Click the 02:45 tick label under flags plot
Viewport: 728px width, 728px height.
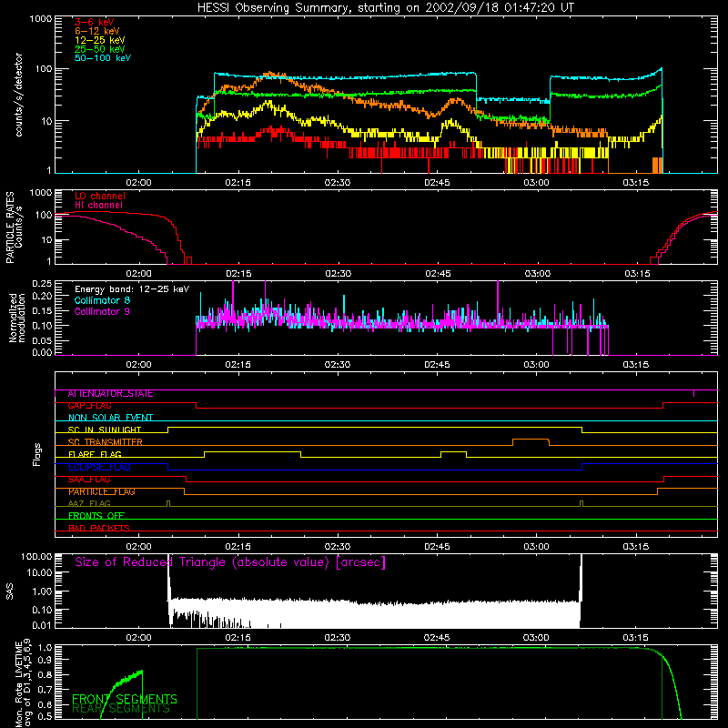[x=437, y=547]
